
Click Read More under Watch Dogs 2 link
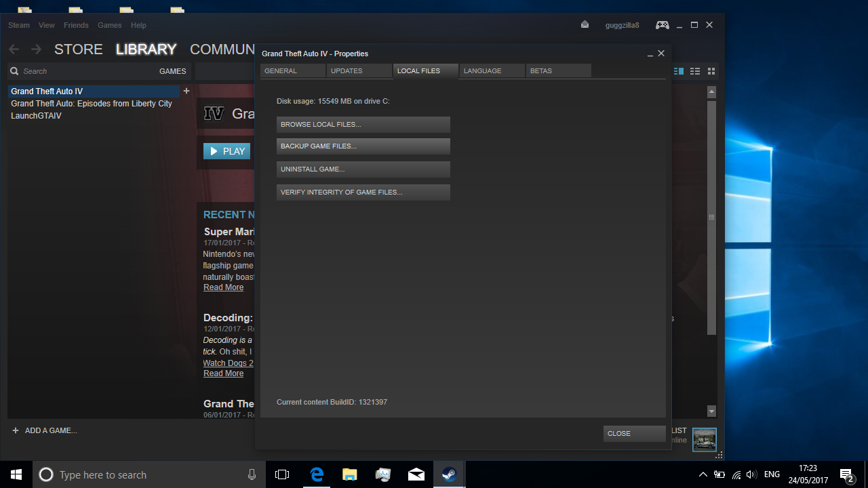pos(223,373)
